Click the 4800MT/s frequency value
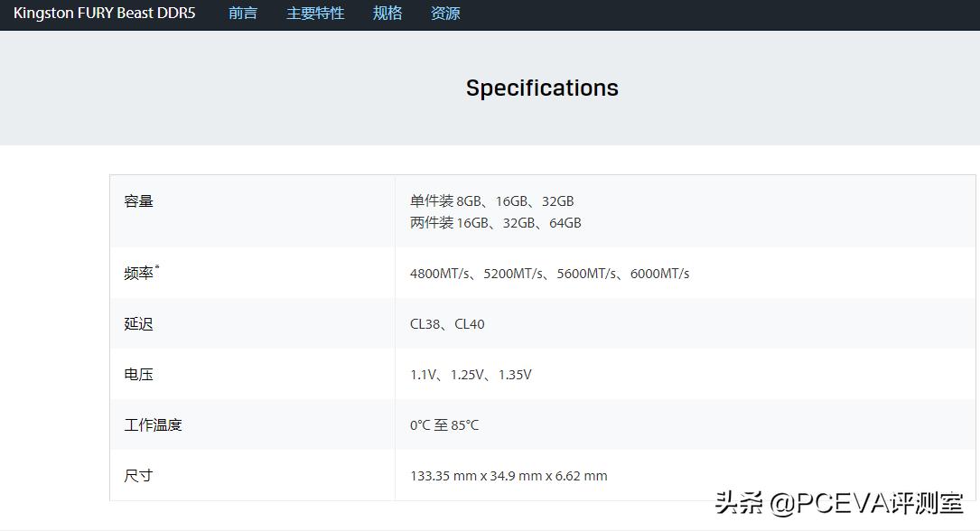Viewport: 980px width, 531px height. pos(441,273)
